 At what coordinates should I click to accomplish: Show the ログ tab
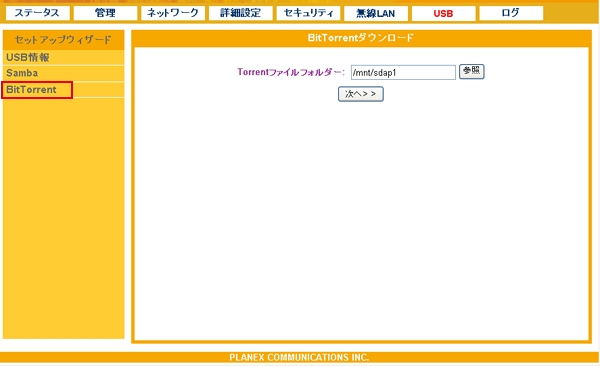click(511, 13)
